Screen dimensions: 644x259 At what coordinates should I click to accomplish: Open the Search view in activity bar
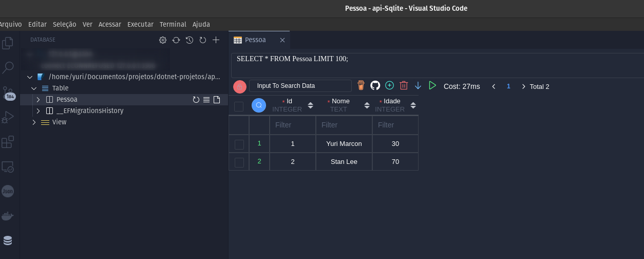(8, 67)
